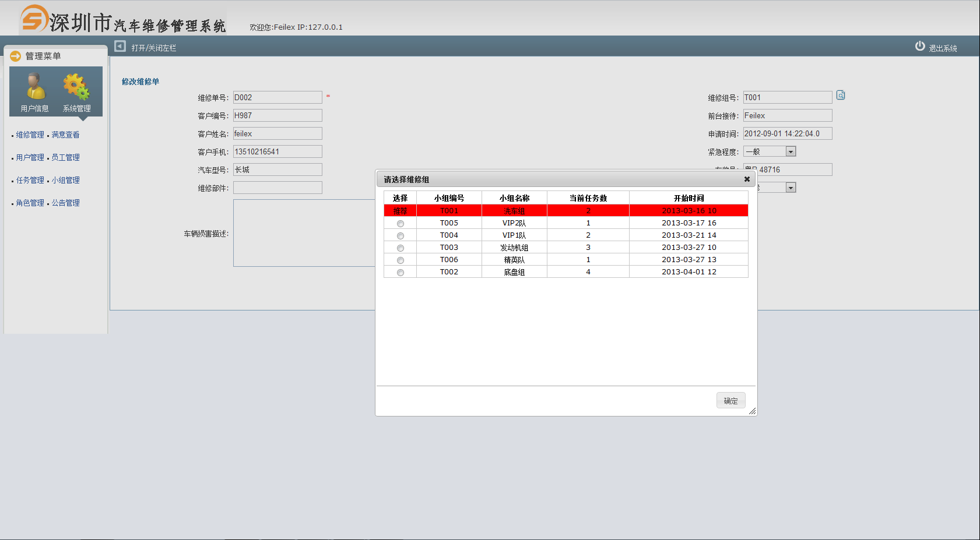This screenshot has width=980, height=540.
Task: Click the 精英队 name cell
Action: click(514, 260)
